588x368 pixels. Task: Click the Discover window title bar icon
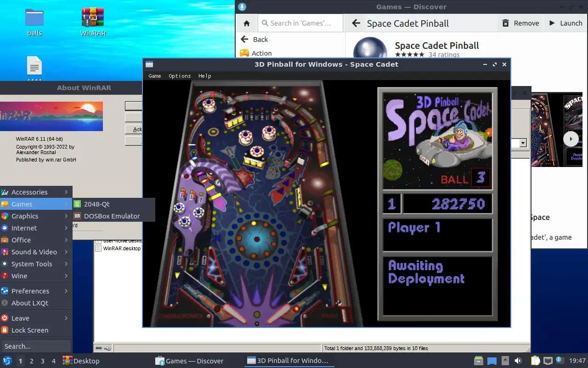coord(242,6)
